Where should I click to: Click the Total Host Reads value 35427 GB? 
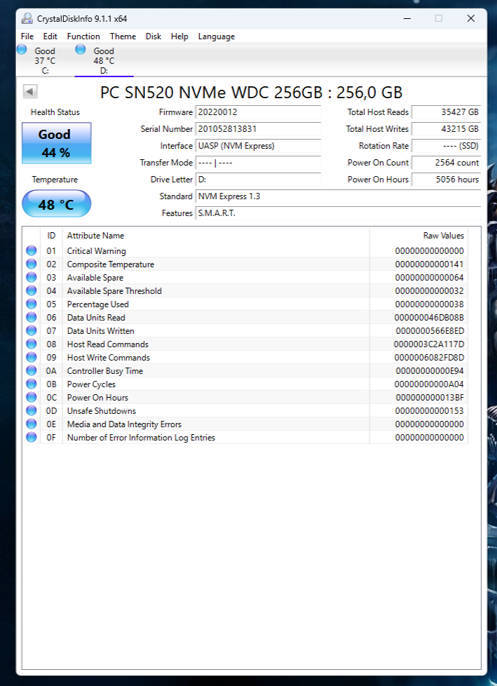point(446,112)
